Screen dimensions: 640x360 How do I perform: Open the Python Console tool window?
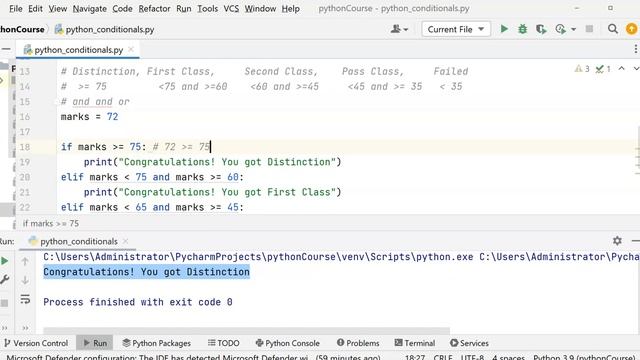click(x=287, y=343)
